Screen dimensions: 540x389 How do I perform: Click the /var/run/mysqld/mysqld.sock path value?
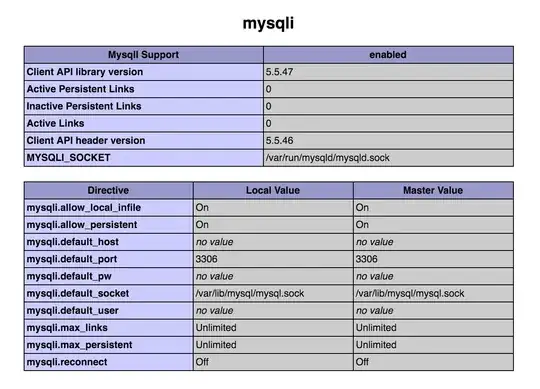(x=327, y=158)
